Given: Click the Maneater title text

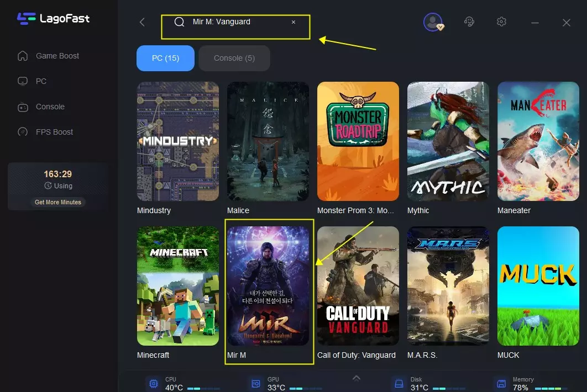Looking at the screenshot, I should [513, 210].
